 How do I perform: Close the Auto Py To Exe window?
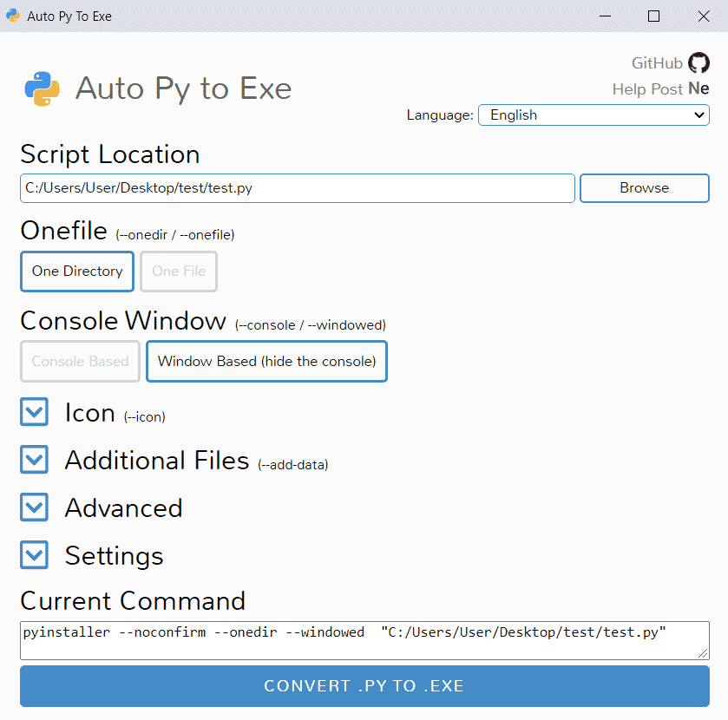(704, 16)
